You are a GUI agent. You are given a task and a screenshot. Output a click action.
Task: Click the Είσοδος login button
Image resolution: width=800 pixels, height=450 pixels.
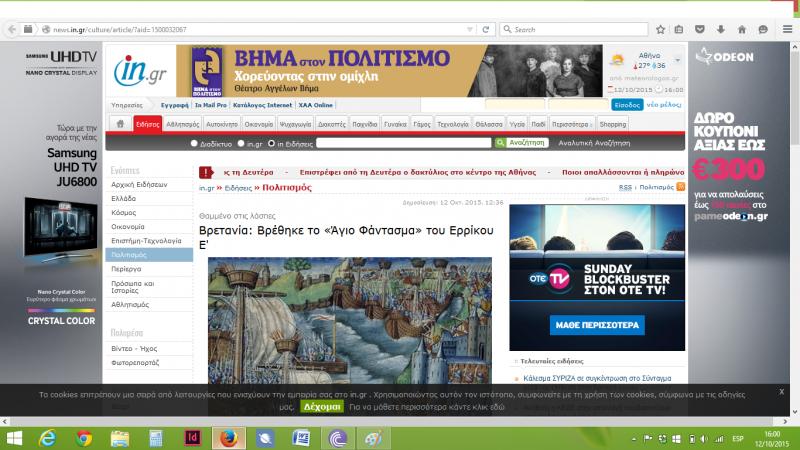(x=627, y=105)
